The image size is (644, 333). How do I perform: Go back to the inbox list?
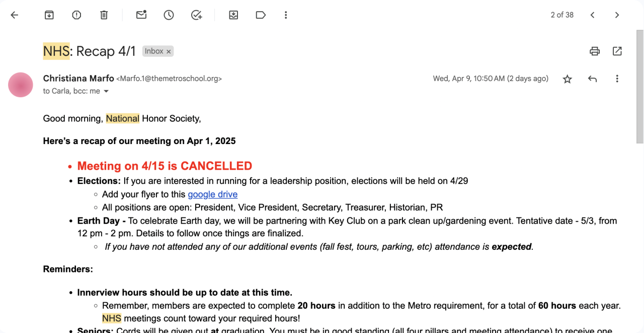pos(14,15)
